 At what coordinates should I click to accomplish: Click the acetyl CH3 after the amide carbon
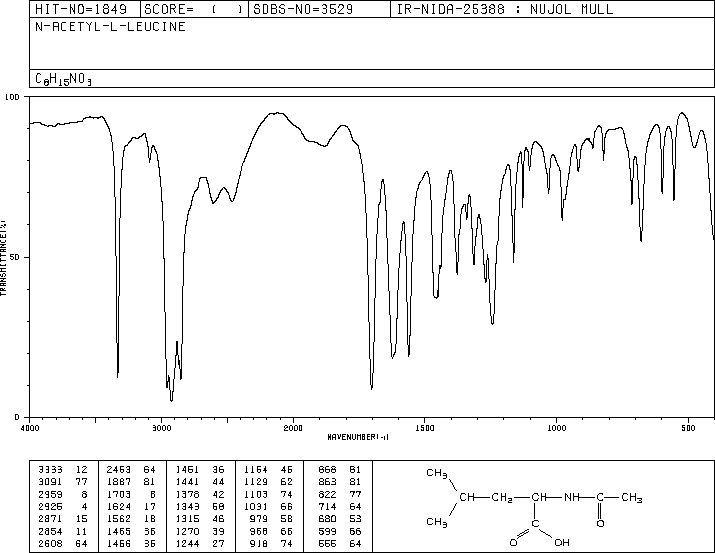632,498
